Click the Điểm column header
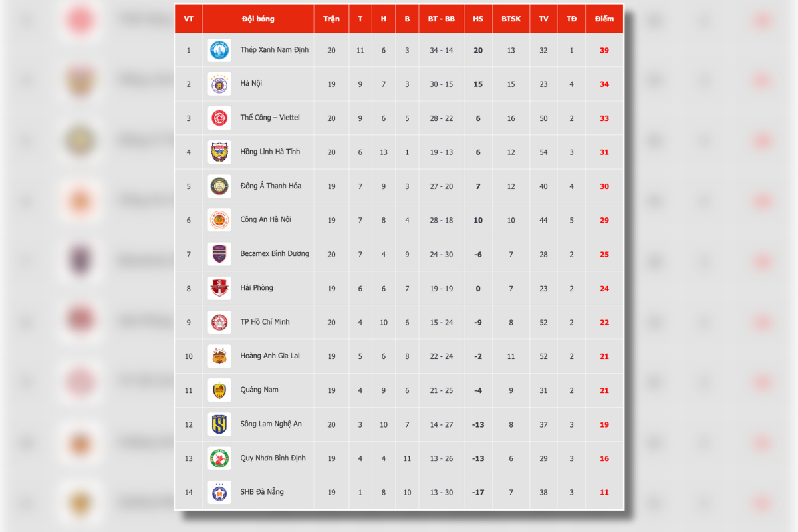 604,19
